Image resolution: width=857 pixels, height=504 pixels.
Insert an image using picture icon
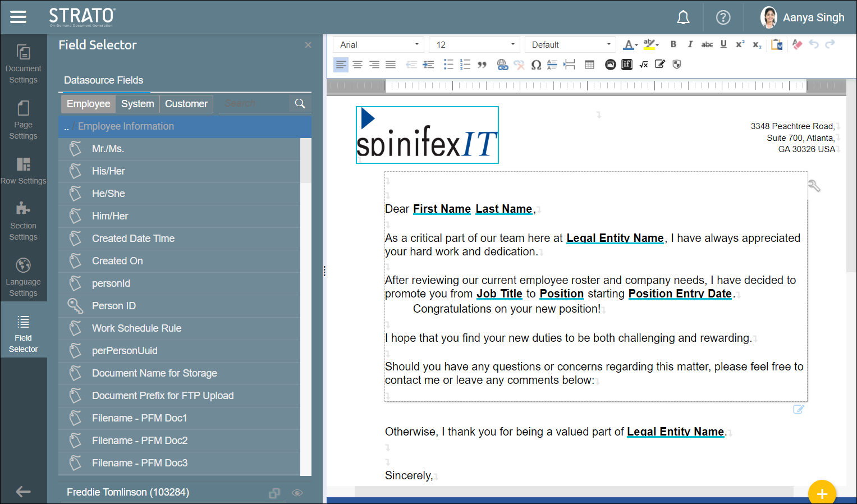coord(610,65)
